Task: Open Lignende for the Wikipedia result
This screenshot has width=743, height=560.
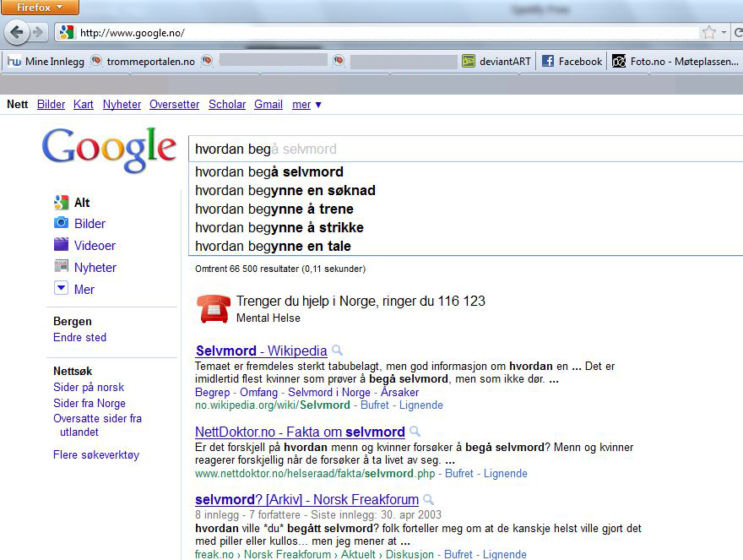Action: (x=421, y=405)
